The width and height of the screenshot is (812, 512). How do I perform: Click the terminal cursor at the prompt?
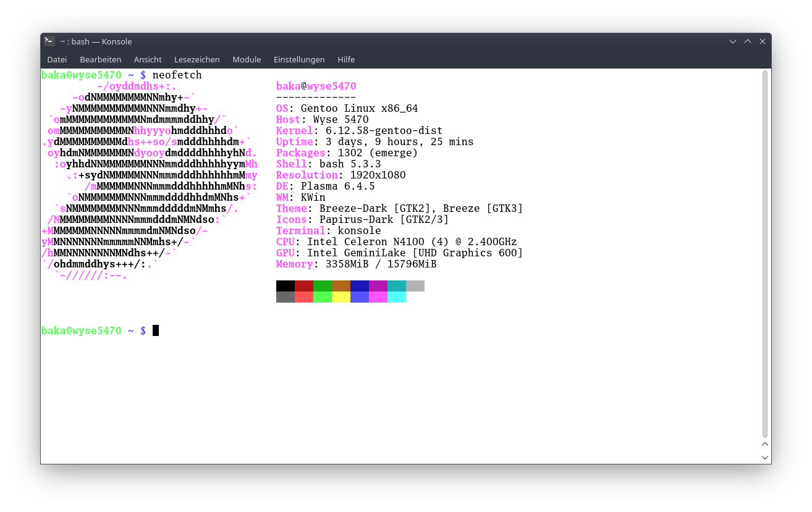[x=156, y=330]
